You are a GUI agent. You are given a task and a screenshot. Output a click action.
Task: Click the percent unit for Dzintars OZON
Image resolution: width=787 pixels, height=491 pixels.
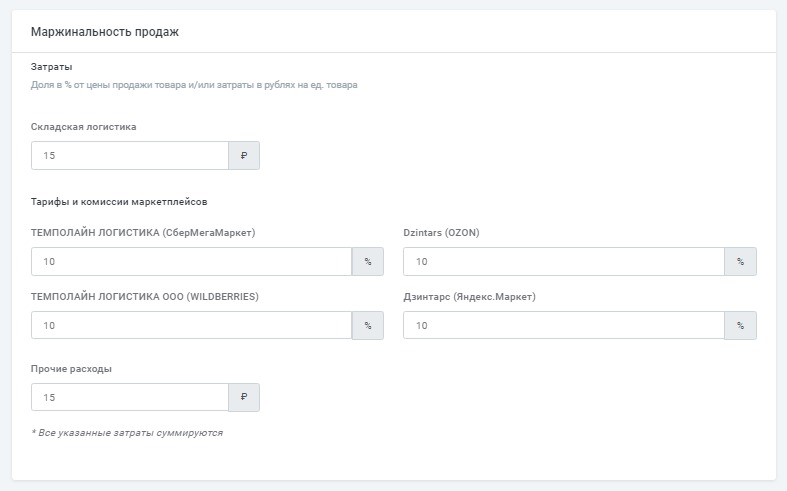pos(740,262)
